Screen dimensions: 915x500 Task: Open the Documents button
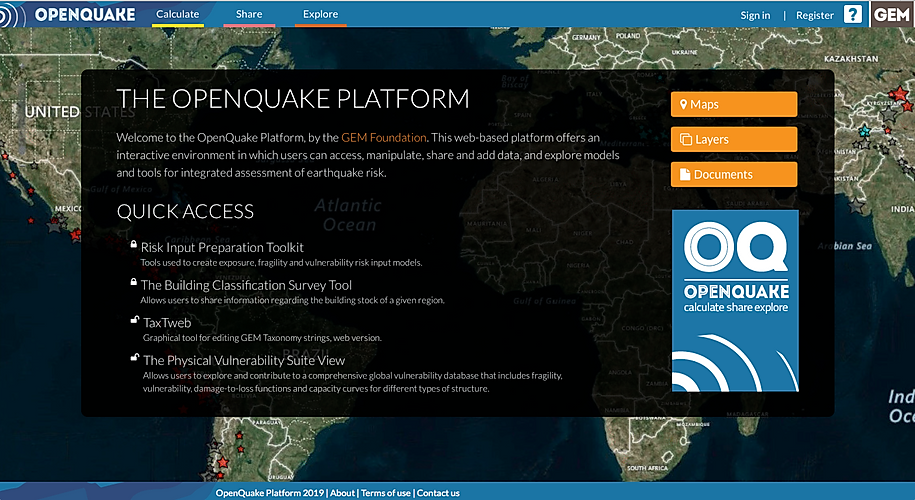click(x=734, y=174)
